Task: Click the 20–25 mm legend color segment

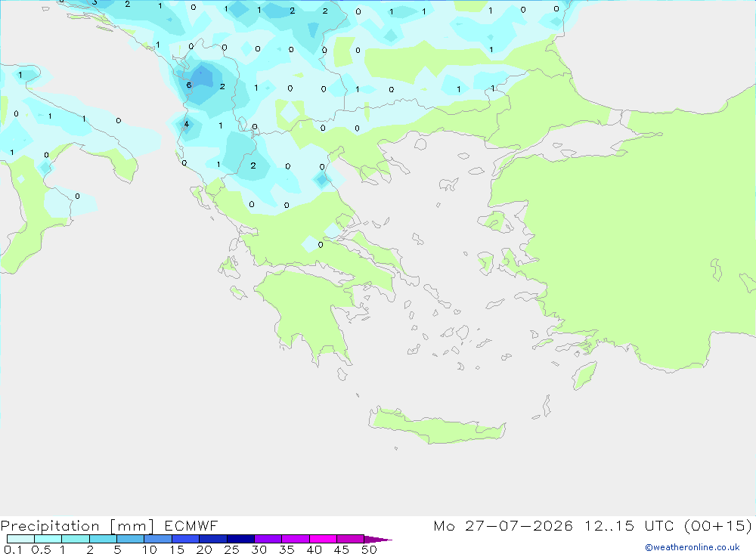Action: pos(213,539)
